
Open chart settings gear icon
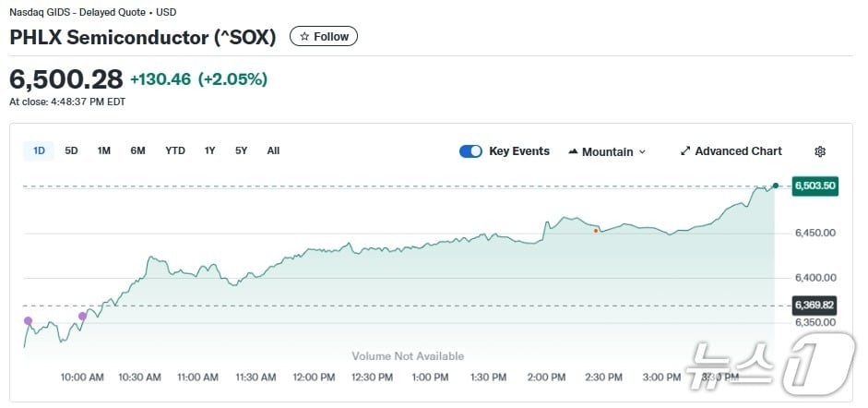tap(820, 151)
